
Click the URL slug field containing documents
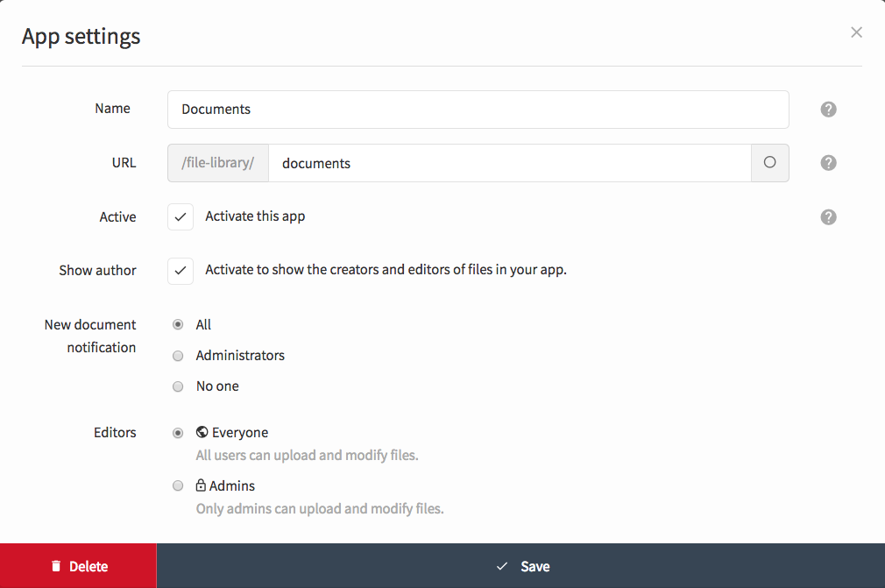click(x=510, y=163)
